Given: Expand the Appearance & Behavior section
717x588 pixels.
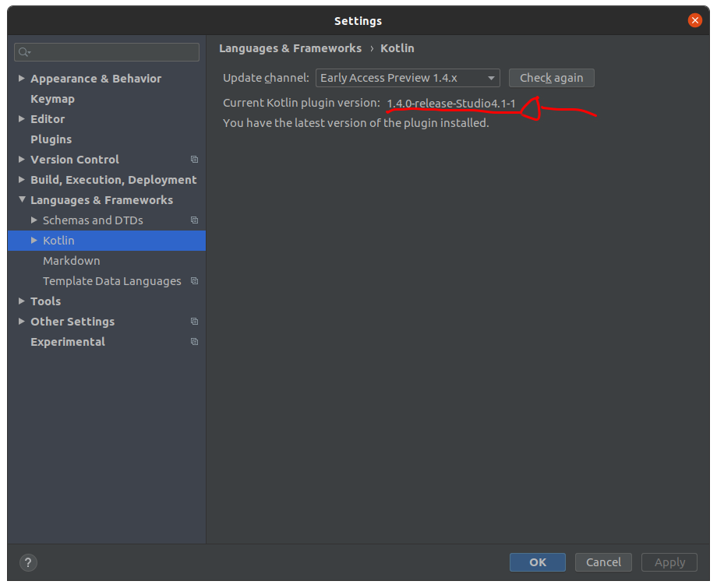Looking at the screenshot, I should [x=22, y=79].
